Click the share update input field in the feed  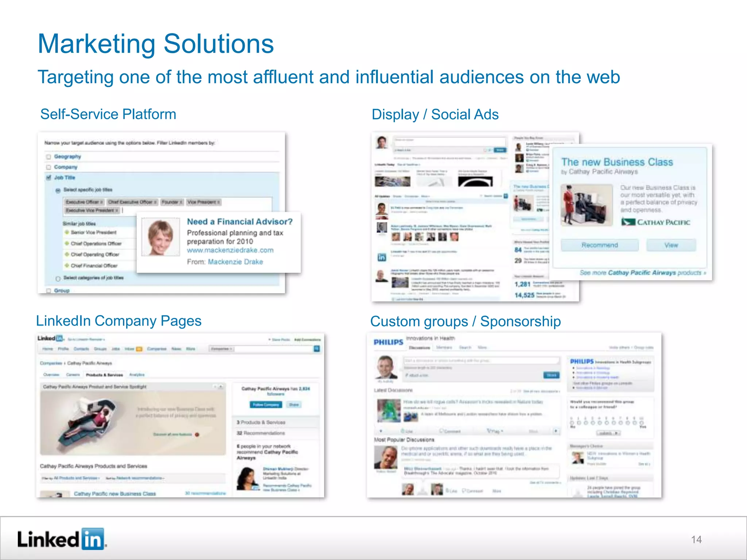(x=450, y=141)
